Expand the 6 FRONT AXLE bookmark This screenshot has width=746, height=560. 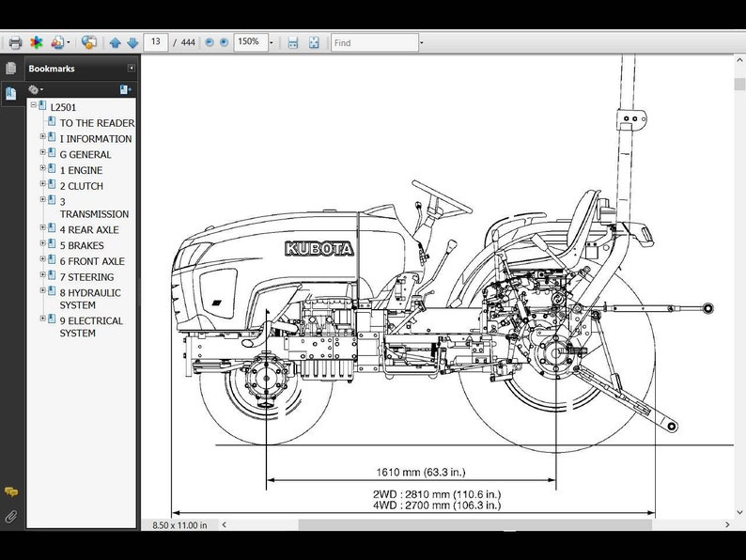tap(43, 258)
